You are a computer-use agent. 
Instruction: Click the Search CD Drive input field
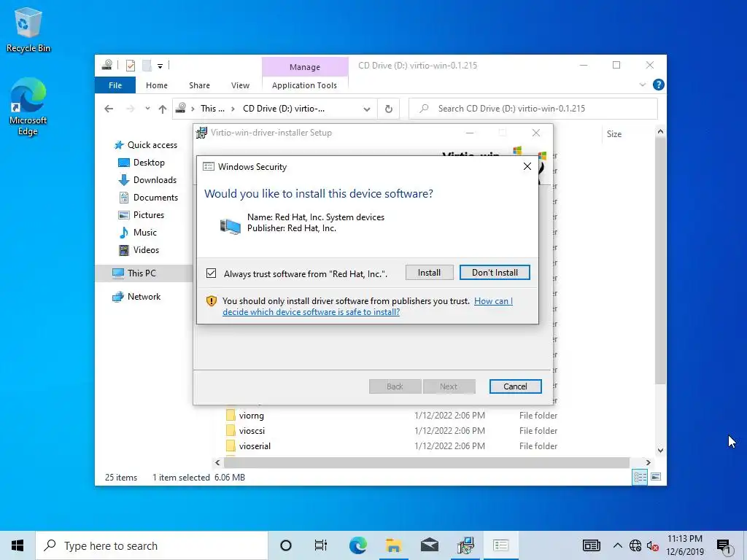click(533, 109)
